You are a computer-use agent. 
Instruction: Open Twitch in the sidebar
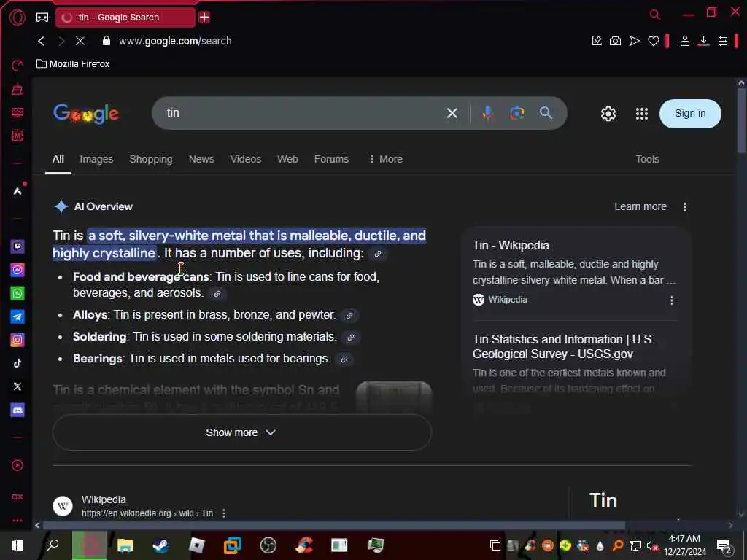(18, 246)
